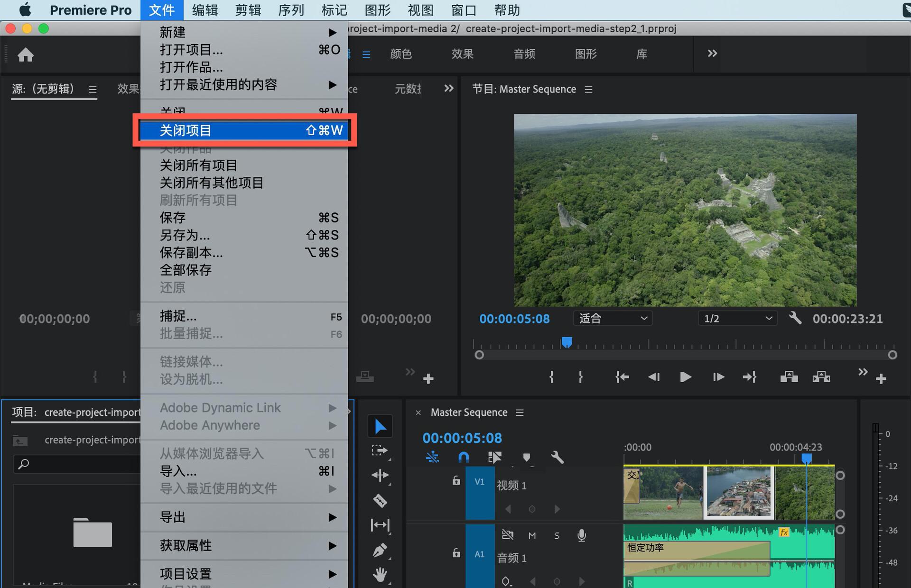Step forward one frame
This screenshot has width=911, height=588.
click(718, 377)
